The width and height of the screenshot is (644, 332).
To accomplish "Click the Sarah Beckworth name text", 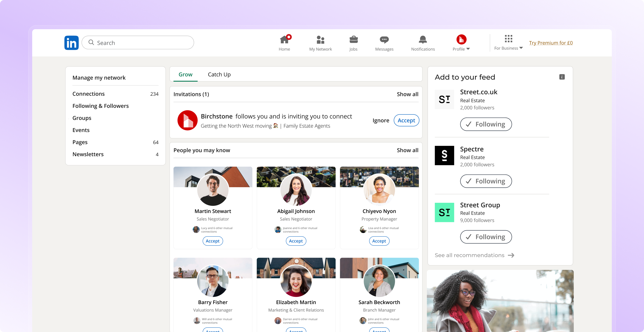I will click(379, 302).
